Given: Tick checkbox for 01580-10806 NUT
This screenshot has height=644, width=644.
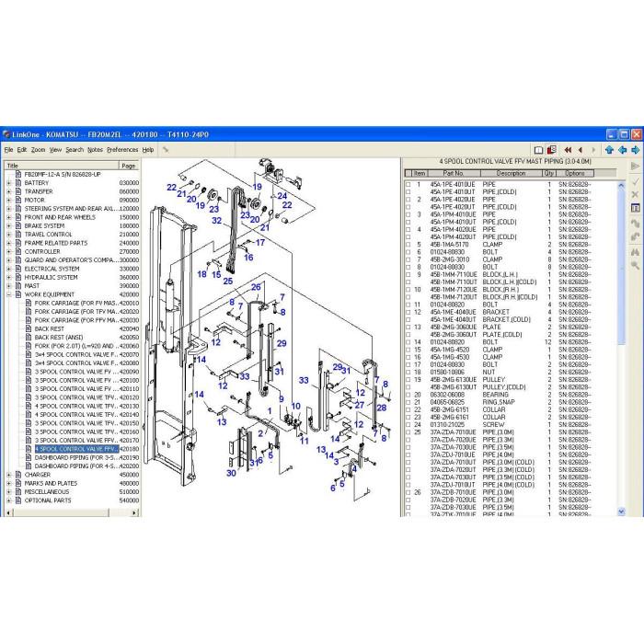Looking at the screenshot, I should coord(408,373).
